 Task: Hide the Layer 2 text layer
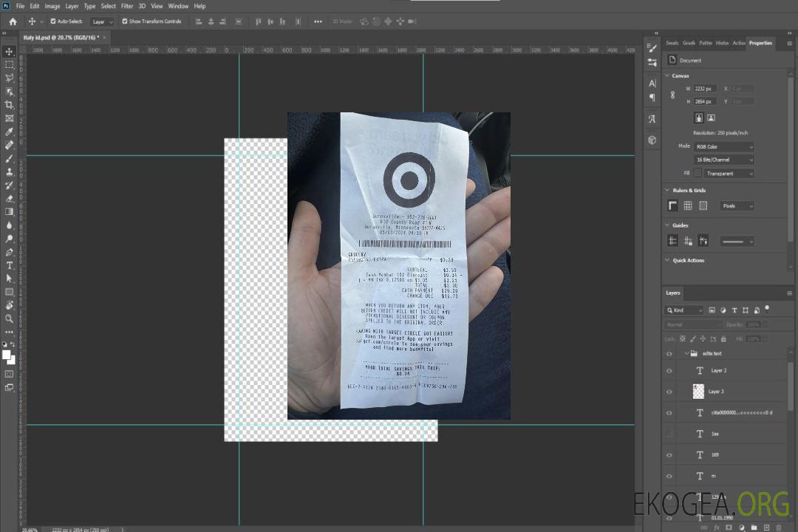[x=669, y=371]
